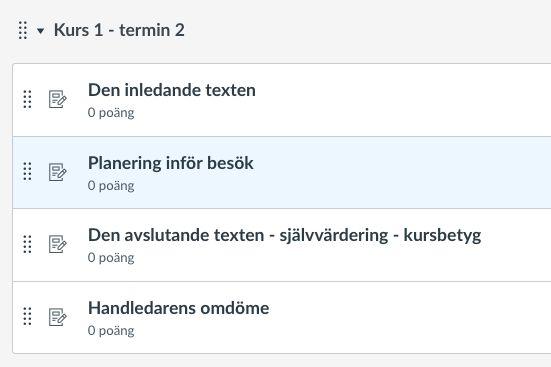Open Den avslutande texten - självvärdering - kursbetyg
The height and width of the screenshot is (367, 551).
[284, 235]
